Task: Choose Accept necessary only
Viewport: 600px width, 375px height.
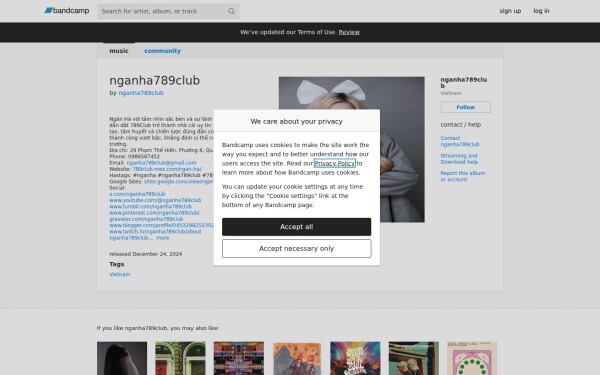Action: click(296, 249)
